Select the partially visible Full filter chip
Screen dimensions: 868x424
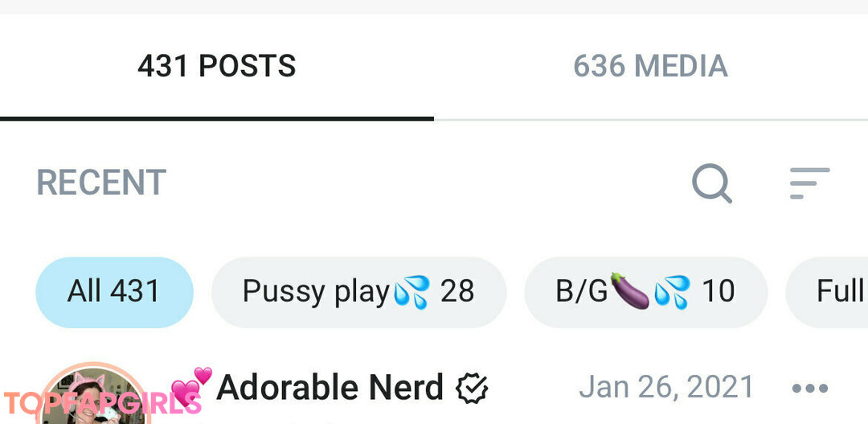[x=827, y=292]
